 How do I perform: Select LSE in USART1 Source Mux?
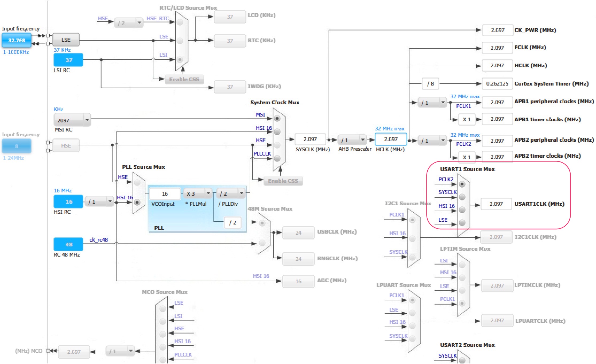(x=462, y=223)
